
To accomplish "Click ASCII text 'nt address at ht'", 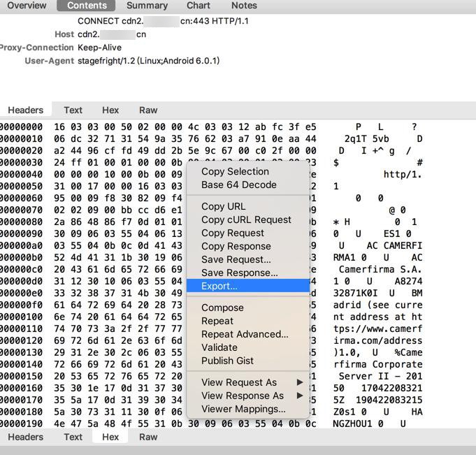I will [x=377, y=317].
